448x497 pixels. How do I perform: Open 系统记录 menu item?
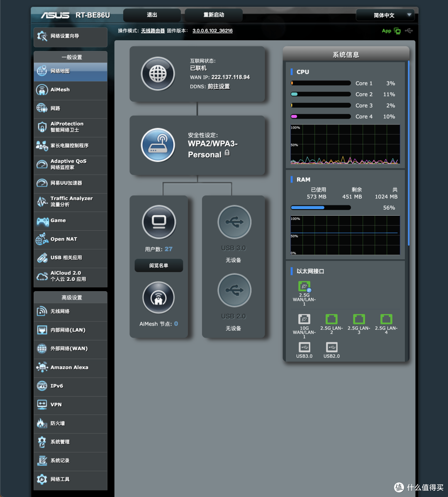coord(71,461)
